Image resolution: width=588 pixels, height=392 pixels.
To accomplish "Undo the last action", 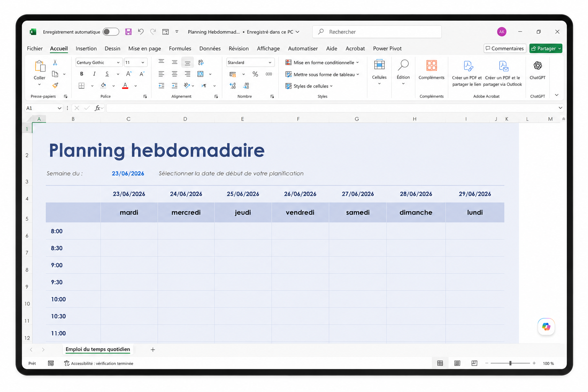I will click(x=141, y=32).
